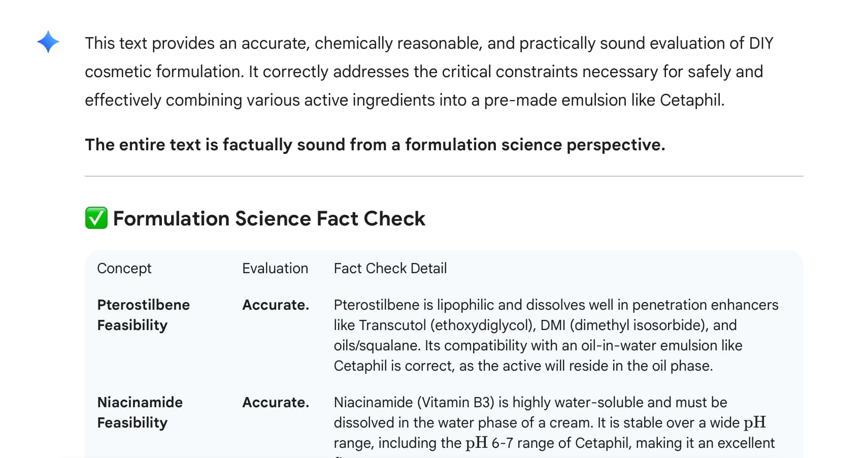Image resolution: width=868 pixels, height=458 pixels.
Task: Click Accurate in the Niacinamide row
Action: 275,402
